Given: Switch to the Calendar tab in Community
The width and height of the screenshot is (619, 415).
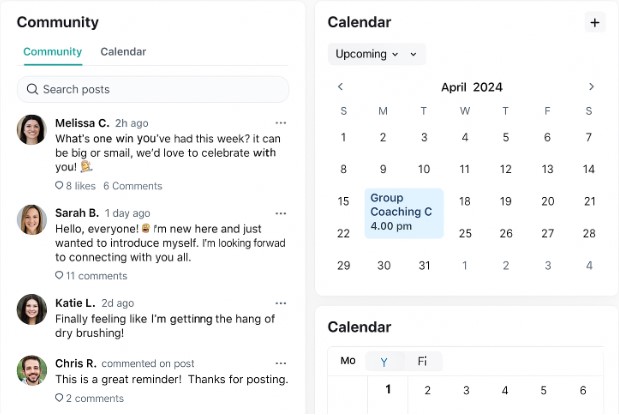Looking at the screenshot, I should click(123, 52).
